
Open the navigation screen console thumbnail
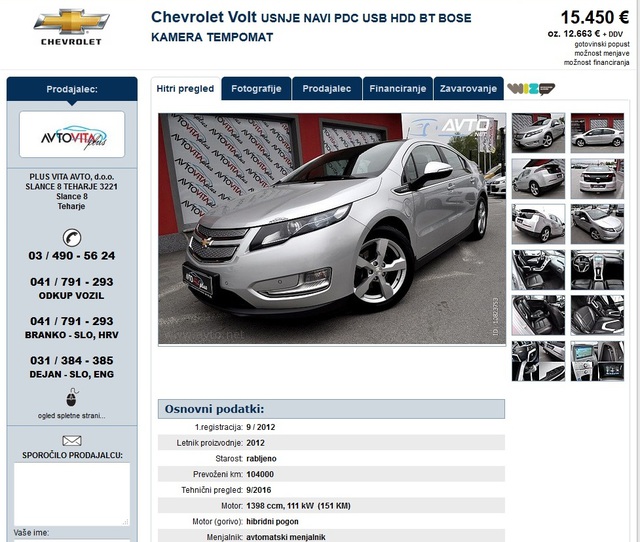(597, 361)
